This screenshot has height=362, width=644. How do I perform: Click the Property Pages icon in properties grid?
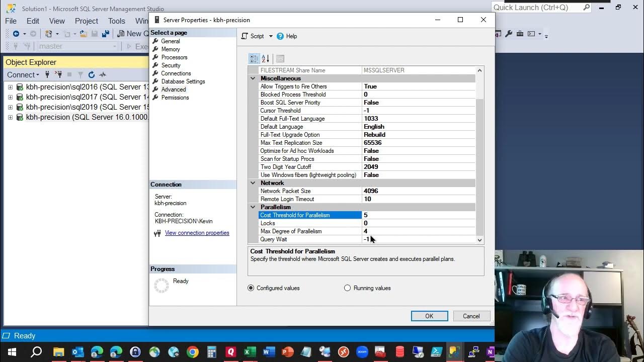pos(280,58)
